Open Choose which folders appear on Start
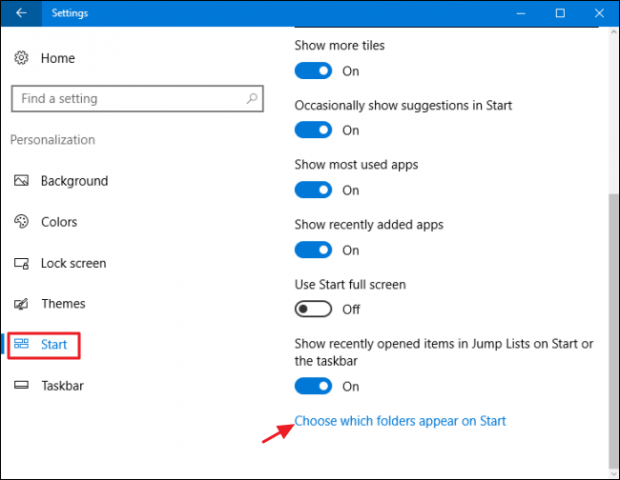Image resolution: width=620 pixels, height=480 pixels. point(400,421)
